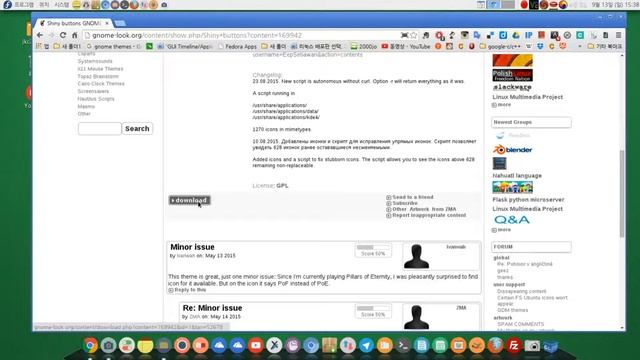The height and width of the screenshot is (360, 640).
Task: Click the page vertical scrollbar
Action: (x=622, y=193)
